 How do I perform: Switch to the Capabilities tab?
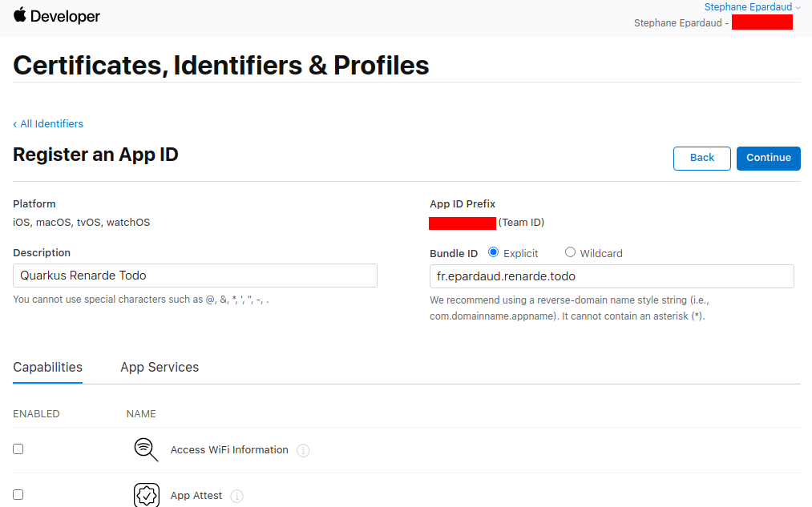pyautogui.click(x=47, y=368)
